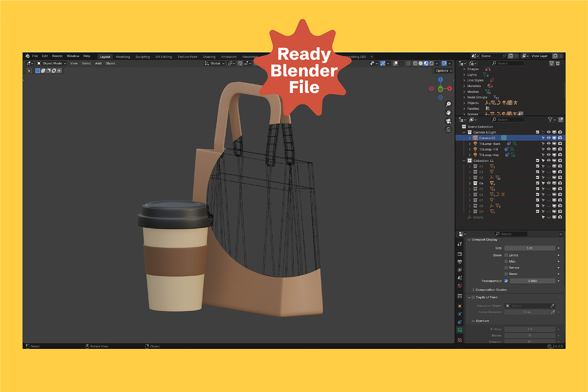Click the View Layer name field
This screenshot has height=392, width=588.
[x=540, y=56]
